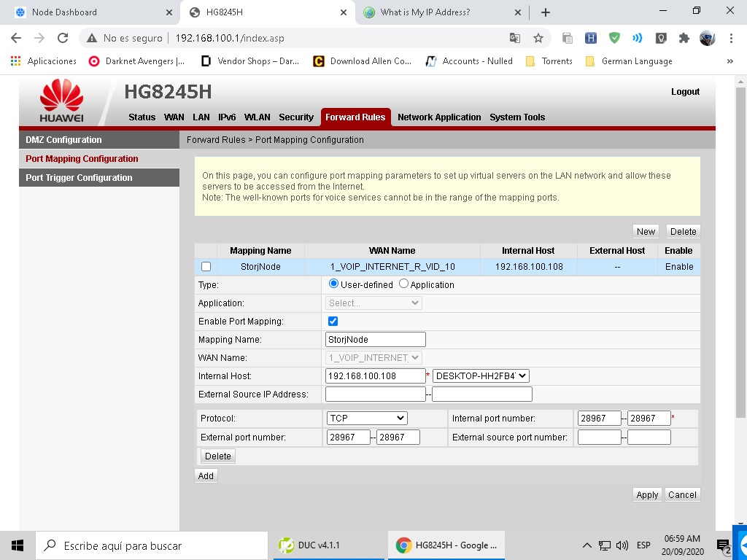Bookmark this page with the star icon
747x560 pixels.
click(x=538, y=38)
